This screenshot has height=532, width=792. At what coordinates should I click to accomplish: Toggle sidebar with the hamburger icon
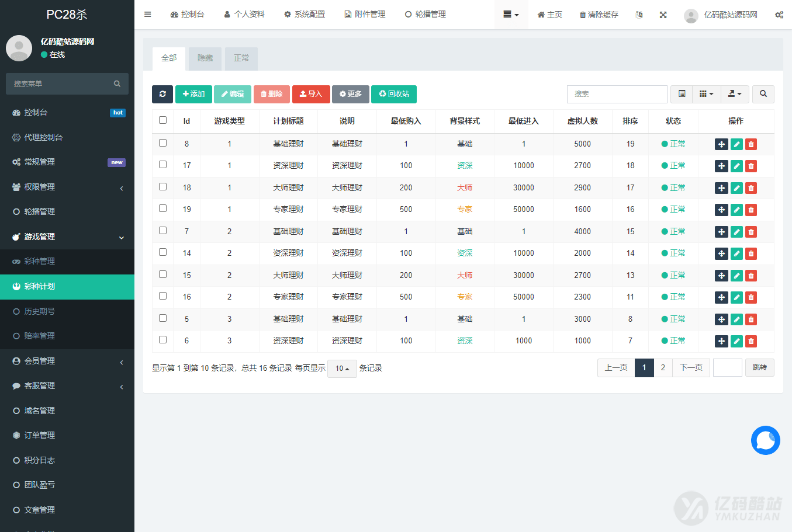coord(147,15)
